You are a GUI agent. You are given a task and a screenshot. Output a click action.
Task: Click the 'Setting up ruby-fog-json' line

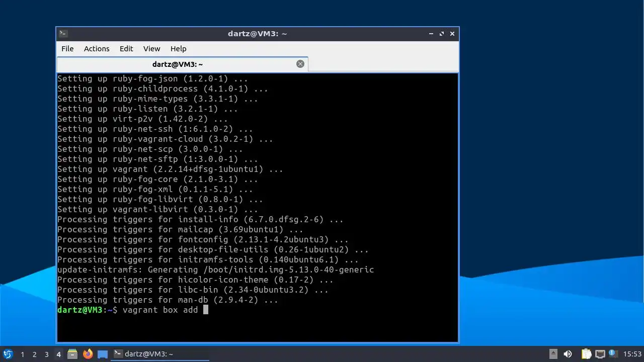coord(152,78)
